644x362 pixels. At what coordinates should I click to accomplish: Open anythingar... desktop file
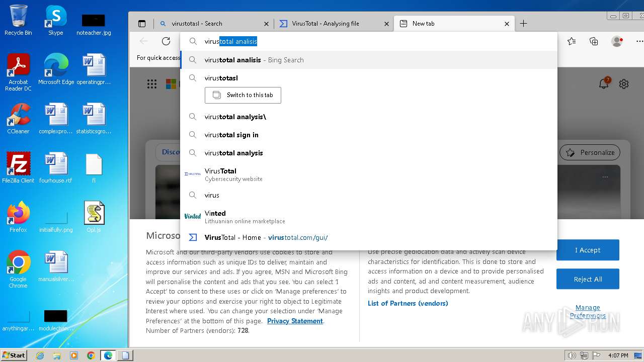(18, 321)
